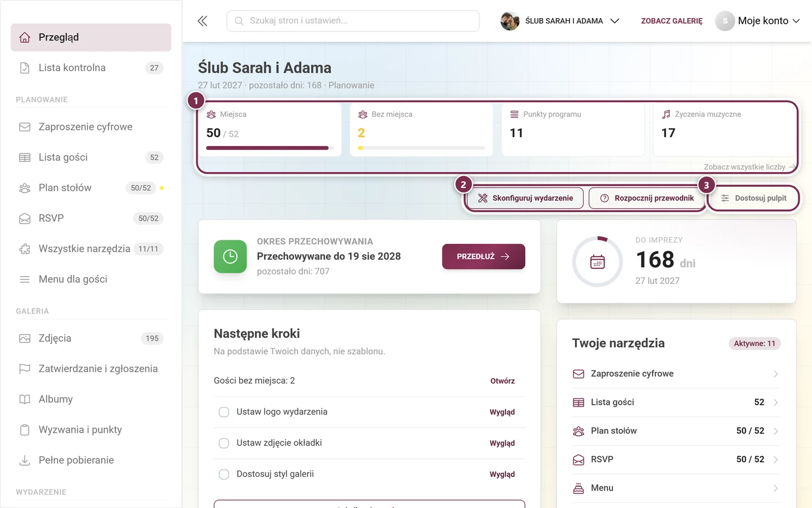Click the cake icon beside Menu in Twoje narzędzia
This screenshot has height=508, width=812.
(579, 488)
